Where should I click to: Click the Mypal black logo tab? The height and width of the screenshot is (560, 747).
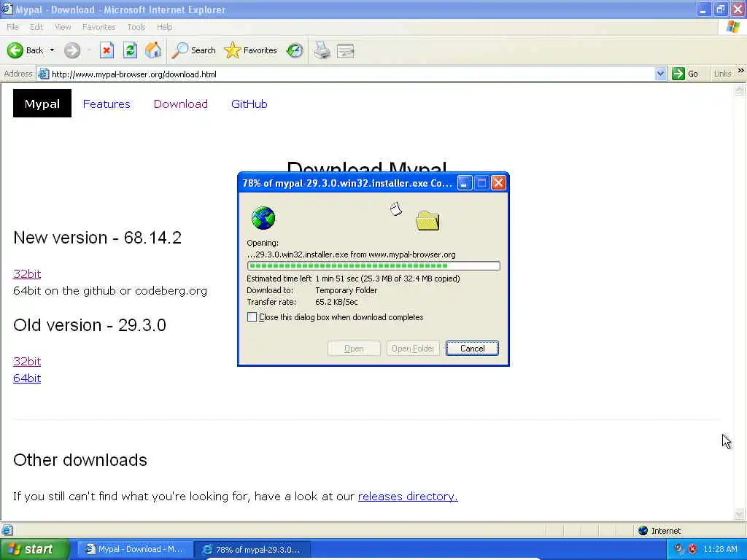coord(42,104)
